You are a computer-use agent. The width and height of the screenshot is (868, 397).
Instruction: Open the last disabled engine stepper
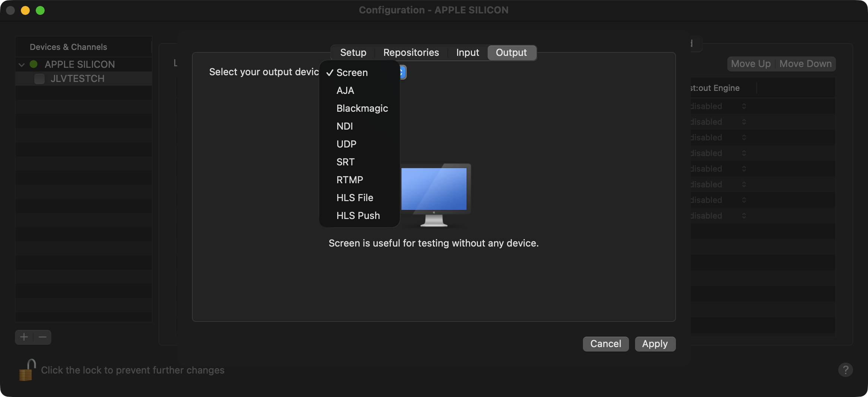[744, 216]
